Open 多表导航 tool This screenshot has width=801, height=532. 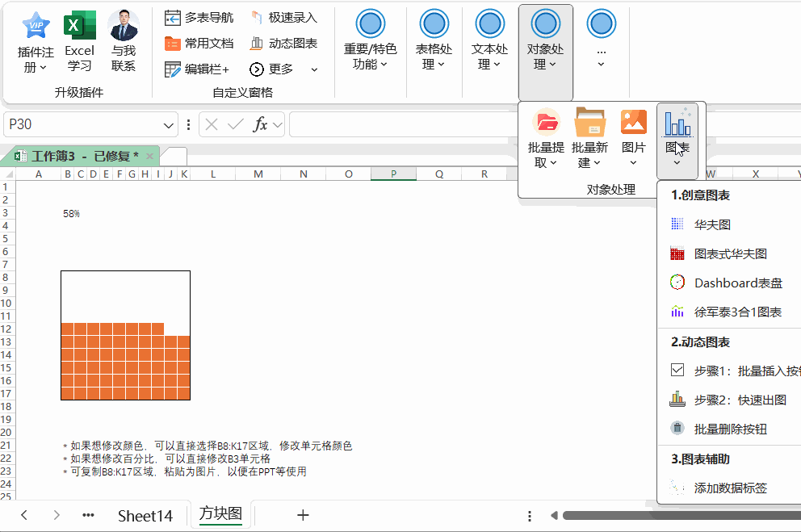tap(199, 18)
